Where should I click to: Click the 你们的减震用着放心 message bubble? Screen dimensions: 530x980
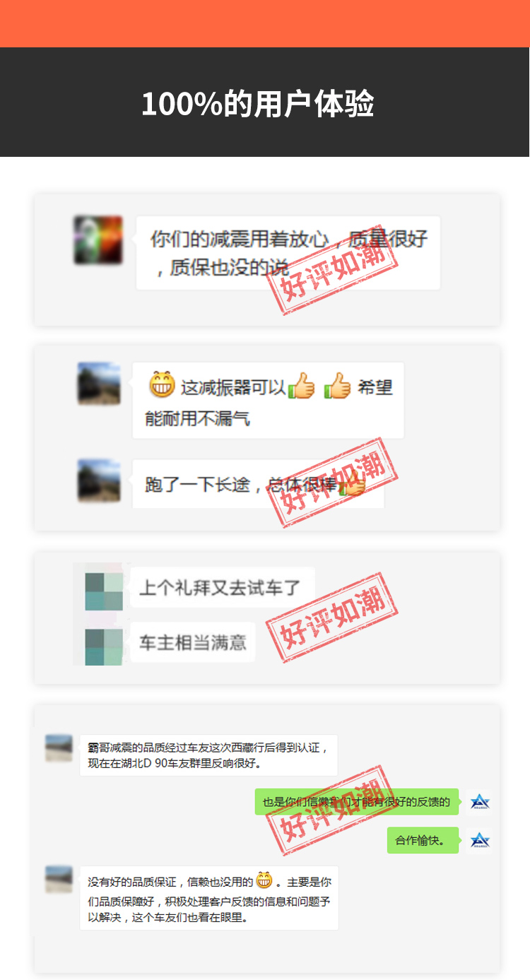(x=288, y=253)
